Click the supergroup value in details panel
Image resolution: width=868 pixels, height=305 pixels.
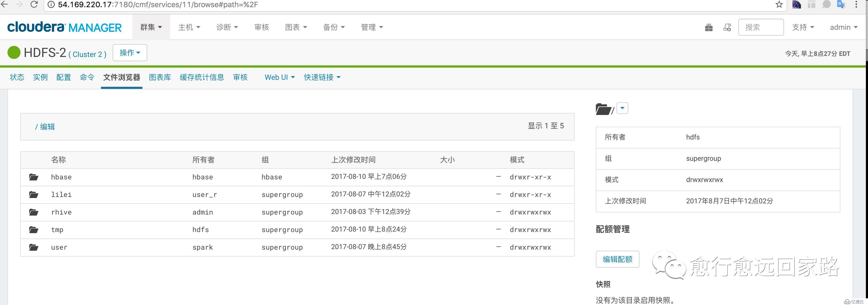pyautogui.click(x=703, y=158)
